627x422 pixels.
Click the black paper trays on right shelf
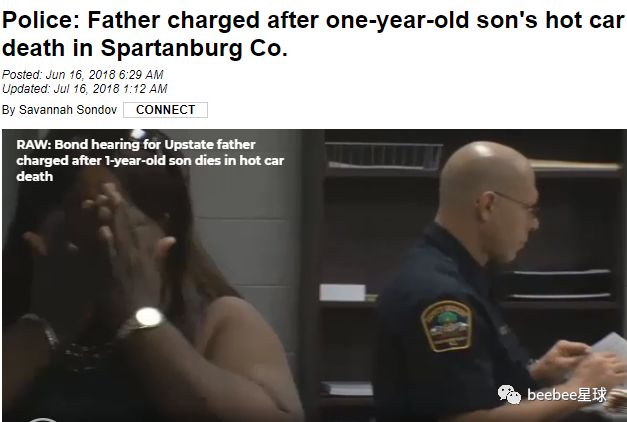558,285
